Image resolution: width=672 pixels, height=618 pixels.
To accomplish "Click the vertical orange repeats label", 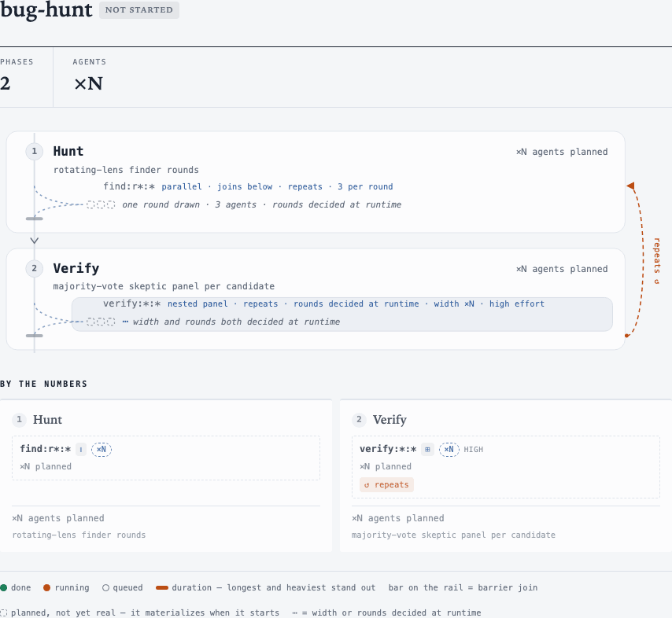I will point(656,261).
